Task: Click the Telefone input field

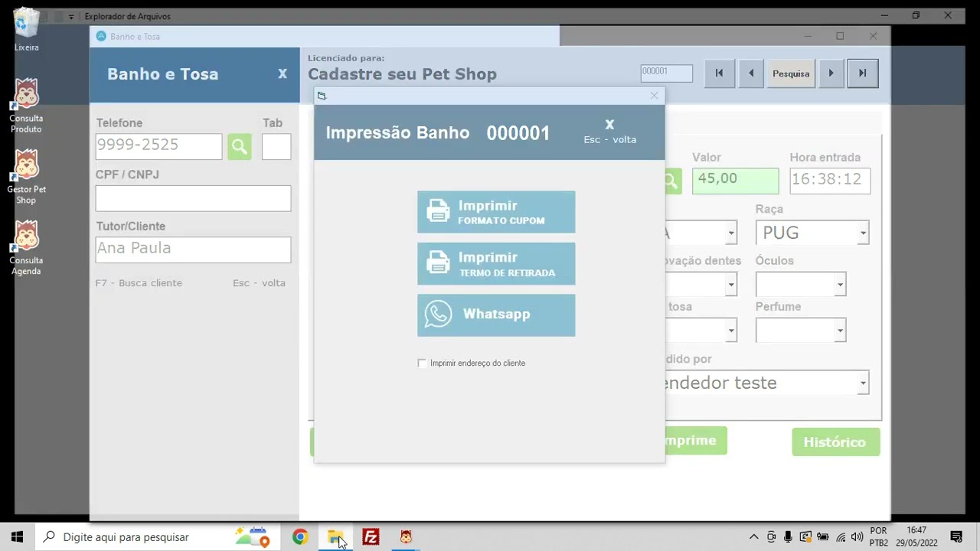Action: point(158,146)
